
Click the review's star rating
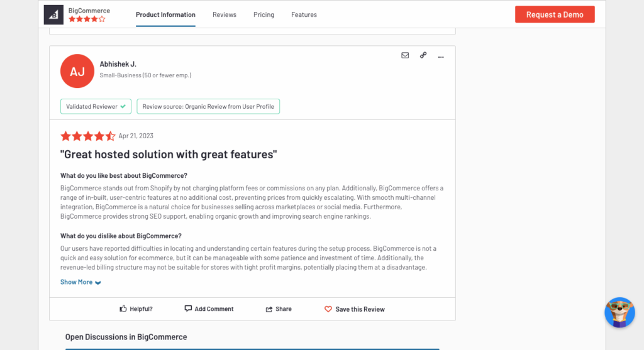click(88, 136)
